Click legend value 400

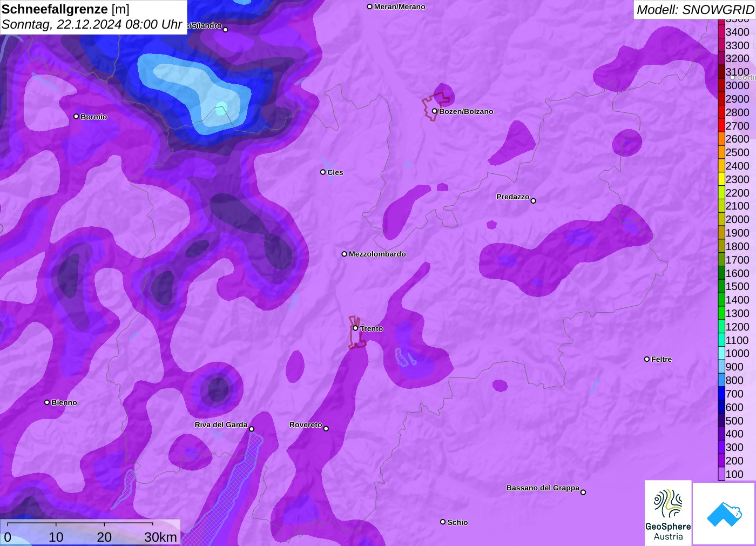tap(734, 434)
